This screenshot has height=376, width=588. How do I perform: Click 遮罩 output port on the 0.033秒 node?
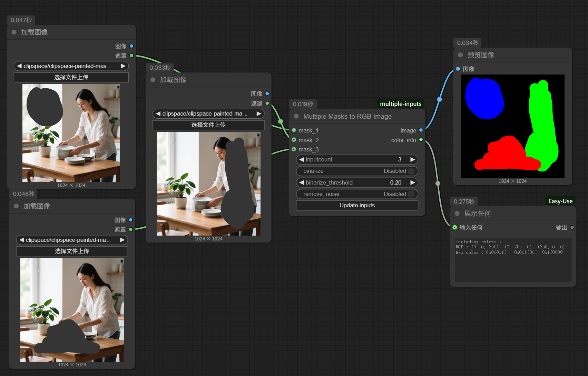coord(267,103)
